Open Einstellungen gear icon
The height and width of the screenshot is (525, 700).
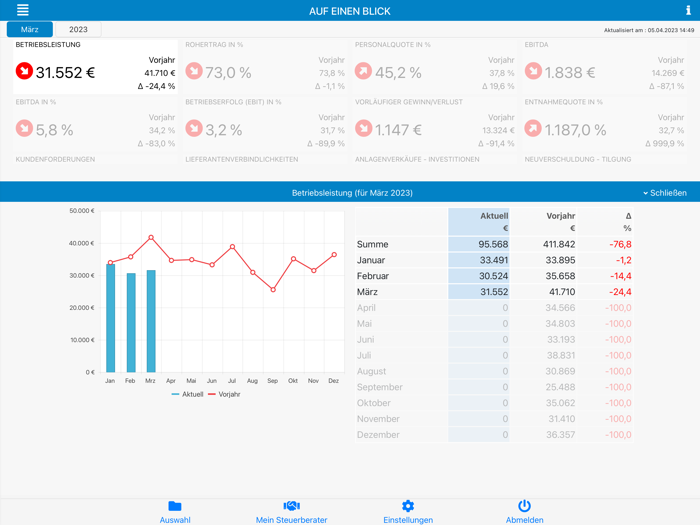point(408,506)
